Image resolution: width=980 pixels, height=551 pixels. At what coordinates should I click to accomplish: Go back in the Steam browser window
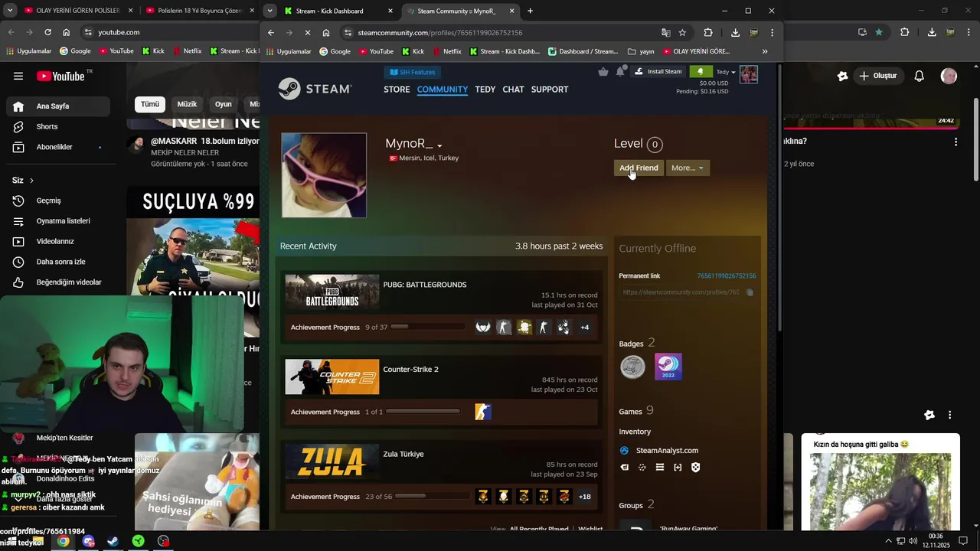pos(270,33)
